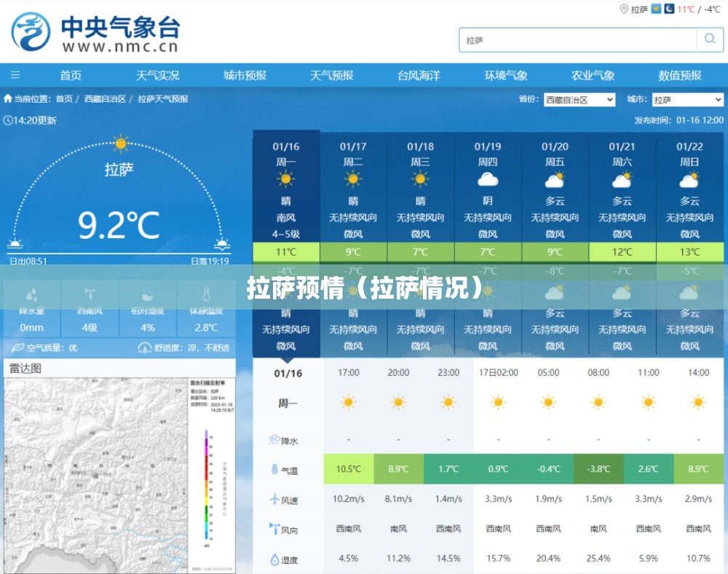
Task: Click the 气温 thermometer icon
Action: point(274,470)
